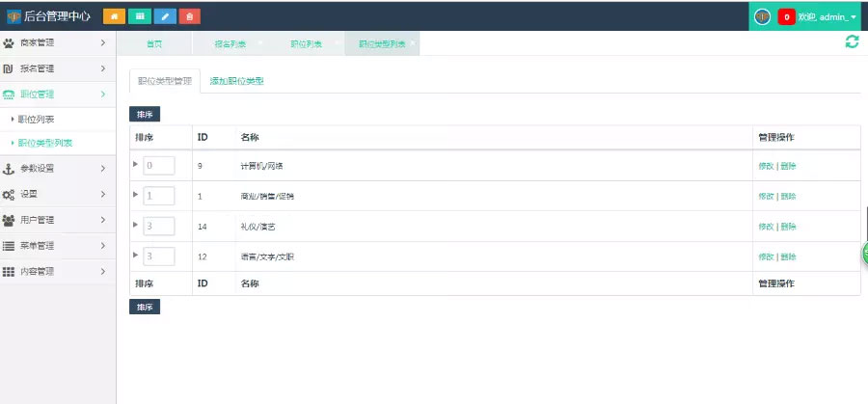The image size is (868, 404).
Task: Expand 内容管理 with its chevron arrow
Action: pyautogui.click(x=103, y=271)
